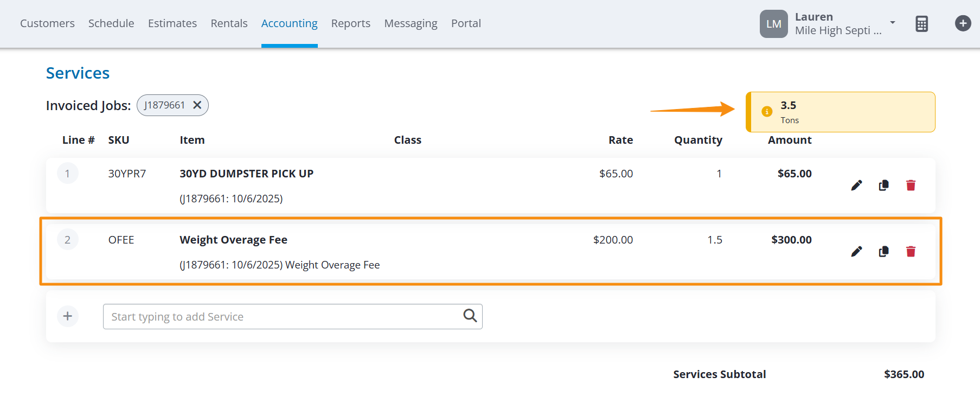Delete the Weight Overage Fee line

tap(911, 252)
